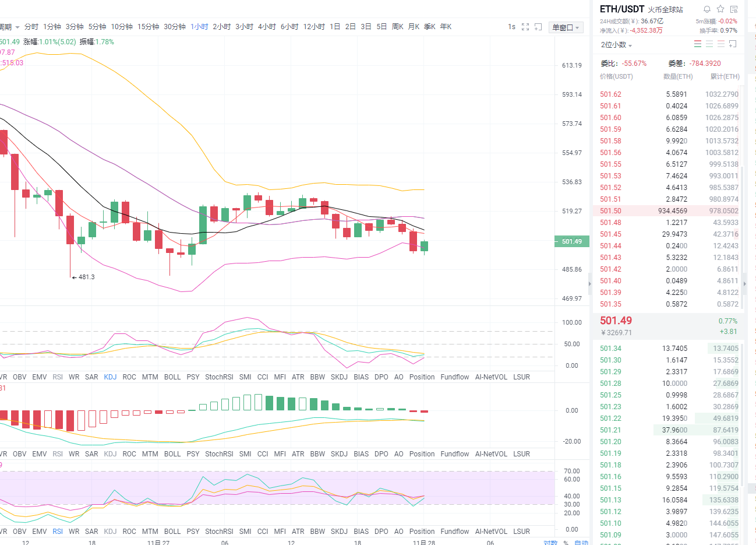Image resolution: width=756 pixels, height=545 pixels.
Task: Switch to the 分时 time-sharing chart
Action: click(x=31, y=27)
